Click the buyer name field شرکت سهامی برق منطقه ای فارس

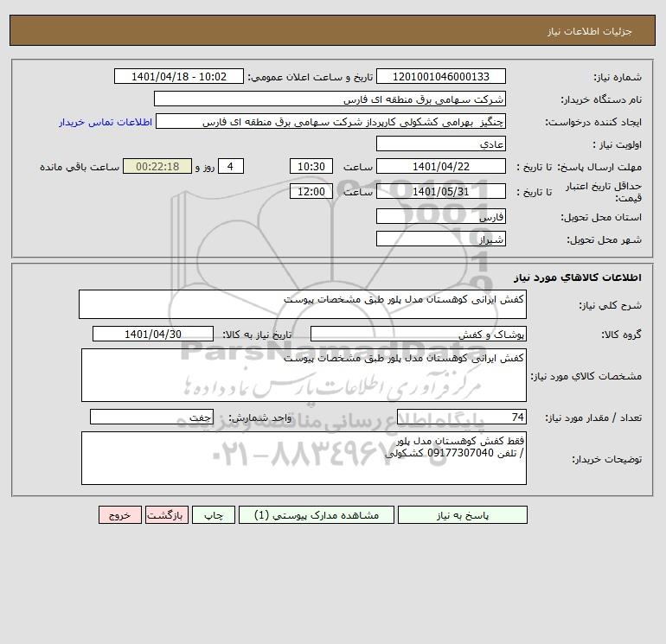[330, 99]
